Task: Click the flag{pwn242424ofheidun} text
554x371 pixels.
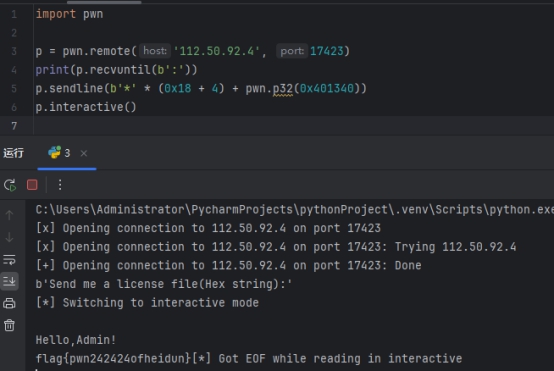Action: 113,359
